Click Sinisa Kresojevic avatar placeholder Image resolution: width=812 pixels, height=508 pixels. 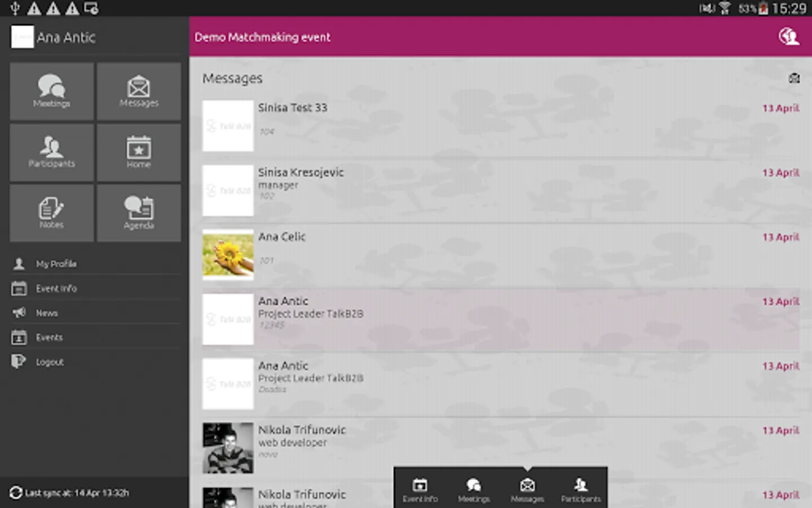(x=228, y=191)
